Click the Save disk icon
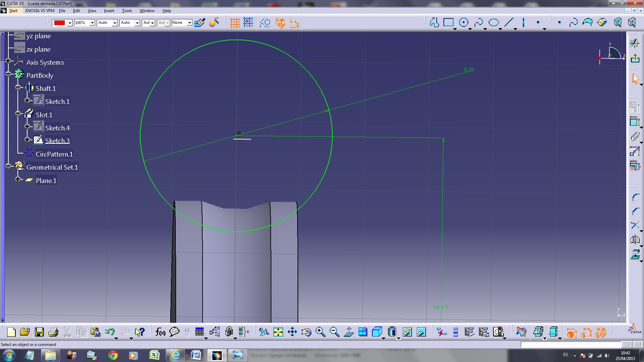Viewport: 644px width, 362px height. click(x=39, y=332)
